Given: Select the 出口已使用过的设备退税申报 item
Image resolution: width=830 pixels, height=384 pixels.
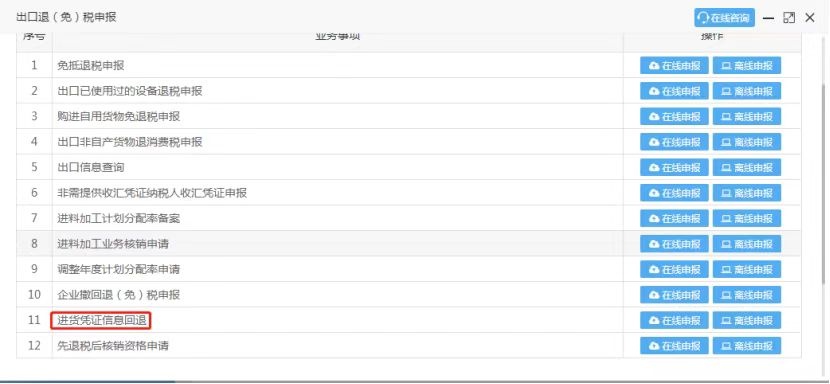Looking at the screenshot, I should (x=130, y=91).
